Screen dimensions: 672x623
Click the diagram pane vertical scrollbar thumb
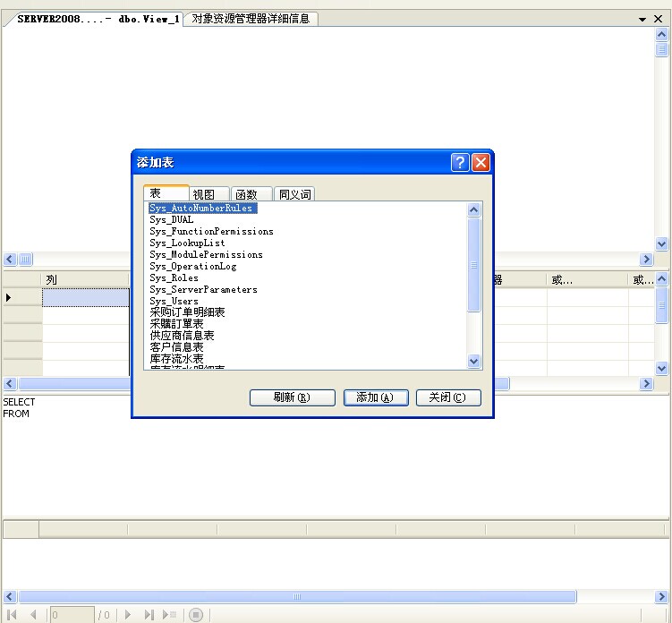pyautogui.click(x=662, y=50)
